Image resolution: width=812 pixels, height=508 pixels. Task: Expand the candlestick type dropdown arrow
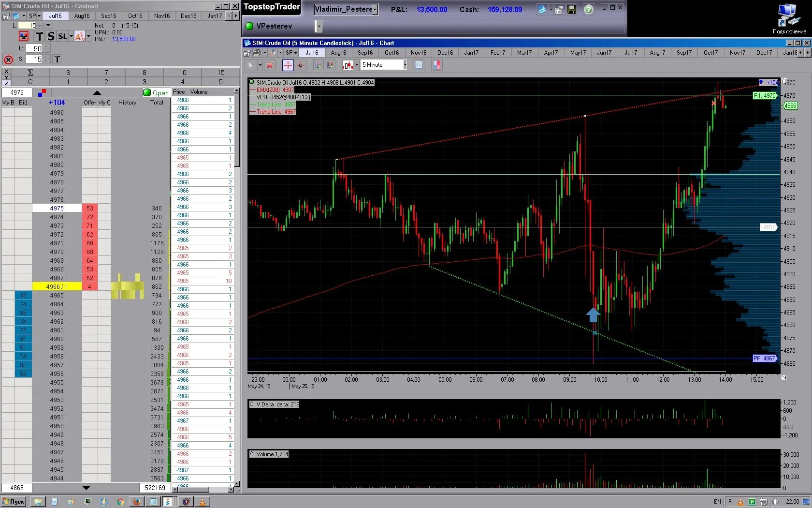[x=357, y=65]
